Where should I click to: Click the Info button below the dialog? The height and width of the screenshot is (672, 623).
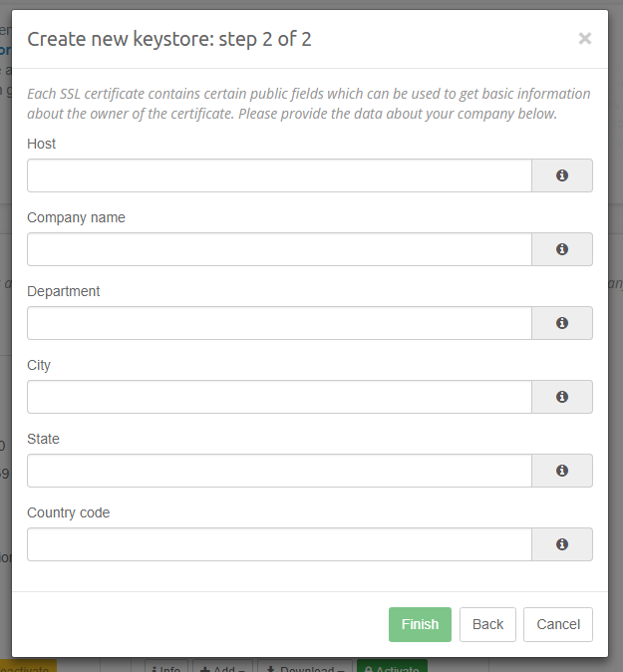[x=166, y=666]
